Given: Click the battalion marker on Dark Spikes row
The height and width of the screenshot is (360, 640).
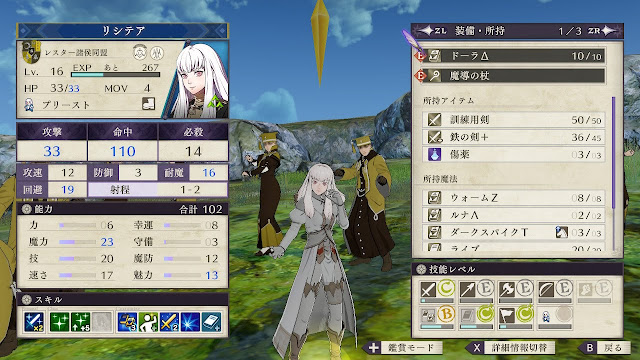Looking at the screenshot, I should (x=562, y=233).
